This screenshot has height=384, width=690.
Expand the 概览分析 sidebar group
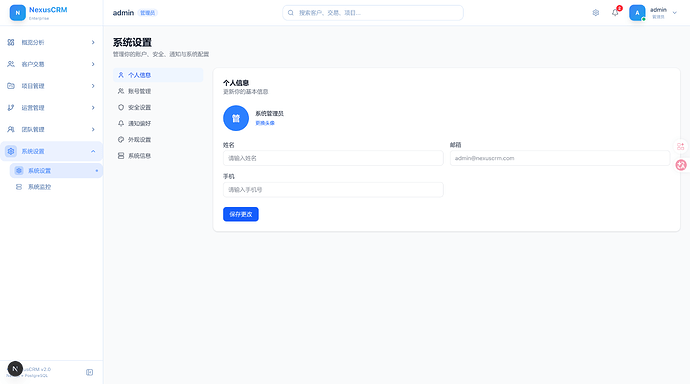tap(51, 42)
